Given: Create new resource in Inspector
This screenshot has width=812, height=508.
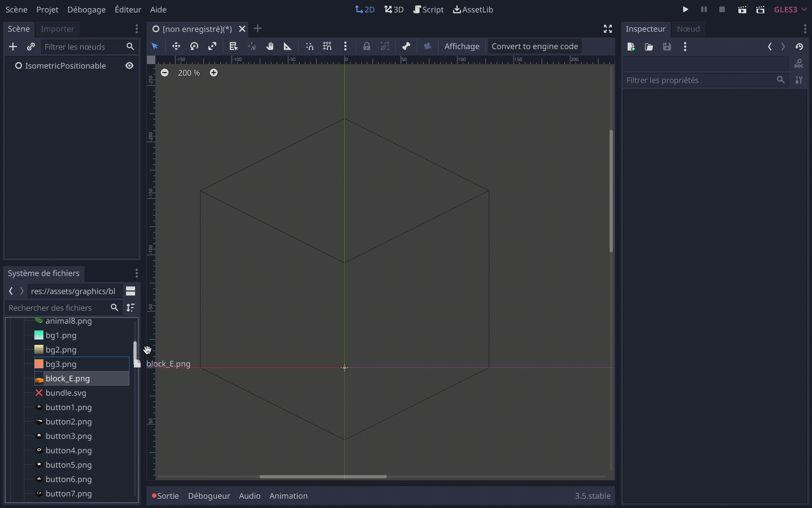Looking at the screenshot, I should [631, 47].
